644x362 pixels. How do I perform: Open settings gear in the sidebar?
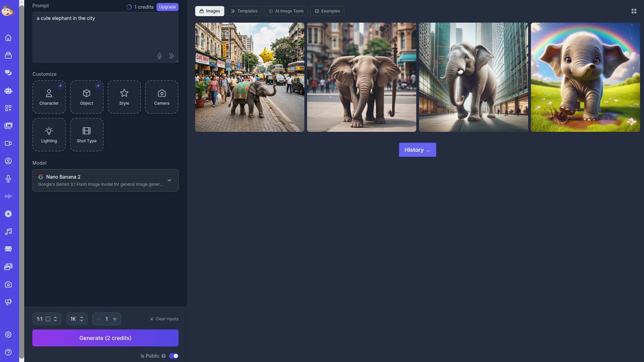pyautogui.click(x=8, y=334)
